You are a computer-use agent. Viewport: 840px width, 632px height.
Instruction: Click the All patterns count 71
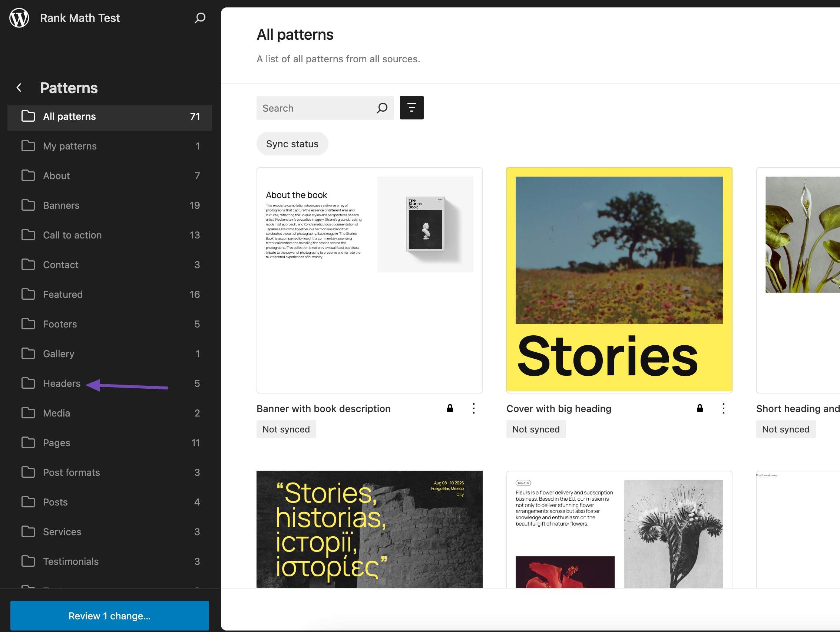click(x=195, y=116)
